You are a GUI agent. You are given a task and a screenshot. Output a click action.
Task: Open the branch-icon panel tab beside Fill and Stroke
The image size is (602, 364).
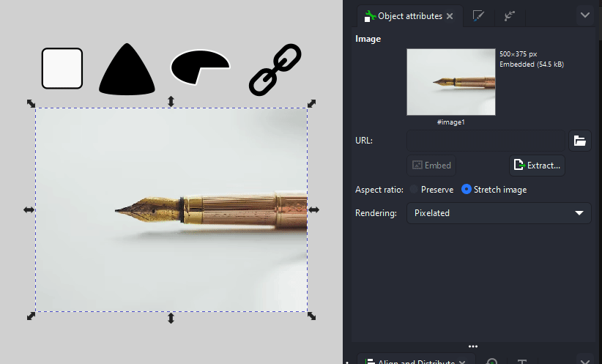point(510,15)
